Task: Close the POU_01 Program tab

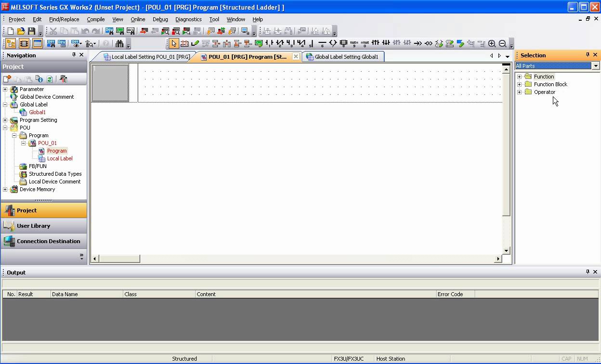Action: point(296,57)
